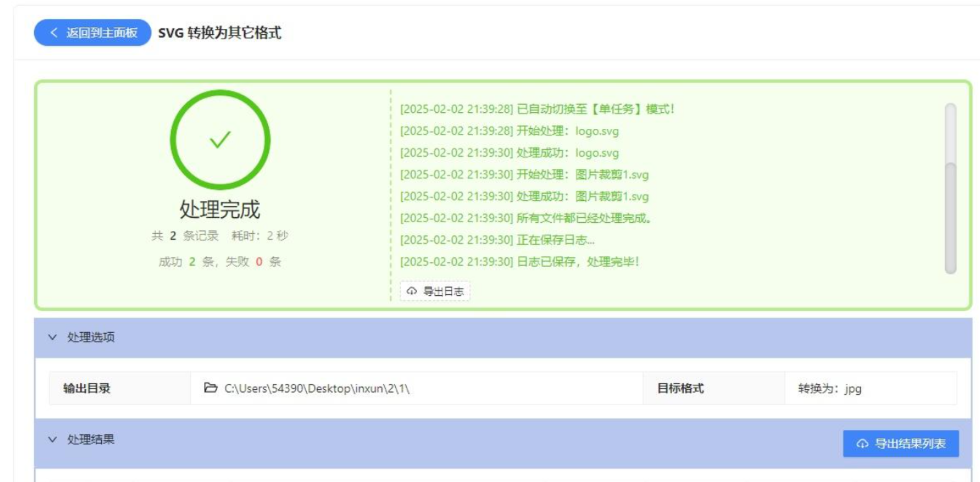Open output directory path C:\Users\54390\Desktop\inxun\2\1\
980x482 pixels.
point(316,388)
